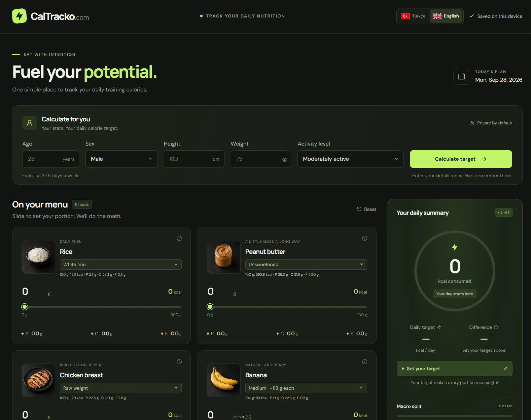This screenshot has width=531, height=420.
Task: Switch language to Türkçe
Action: (x=413, y=16)
